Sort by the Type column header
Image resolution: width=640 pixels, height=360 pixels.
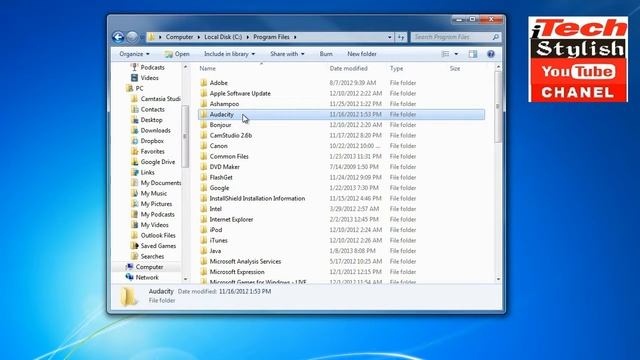396,69
